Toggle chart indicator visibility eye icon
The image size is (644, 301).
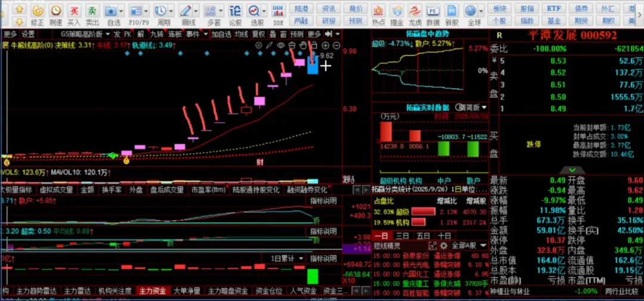(281, 45)
